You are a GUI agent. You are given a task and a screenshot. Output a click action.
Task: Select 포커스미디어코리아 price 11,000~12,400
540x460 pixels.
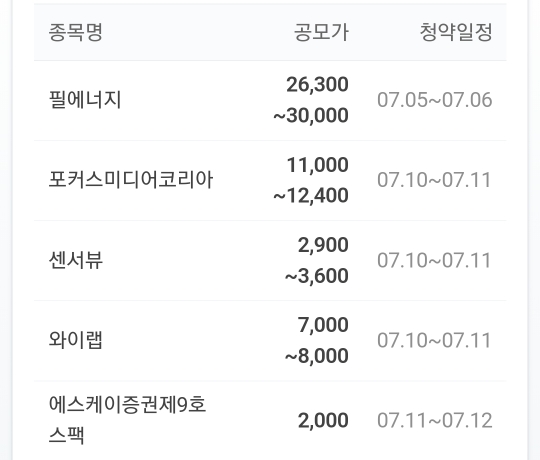(311, 180)
